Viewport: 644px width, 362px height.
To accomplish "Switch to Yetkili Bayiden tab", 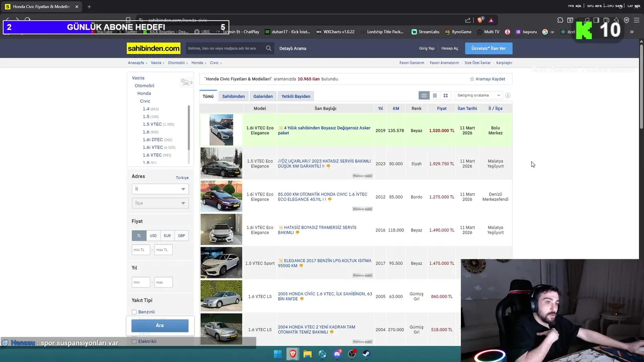I will tap(296, 96).
